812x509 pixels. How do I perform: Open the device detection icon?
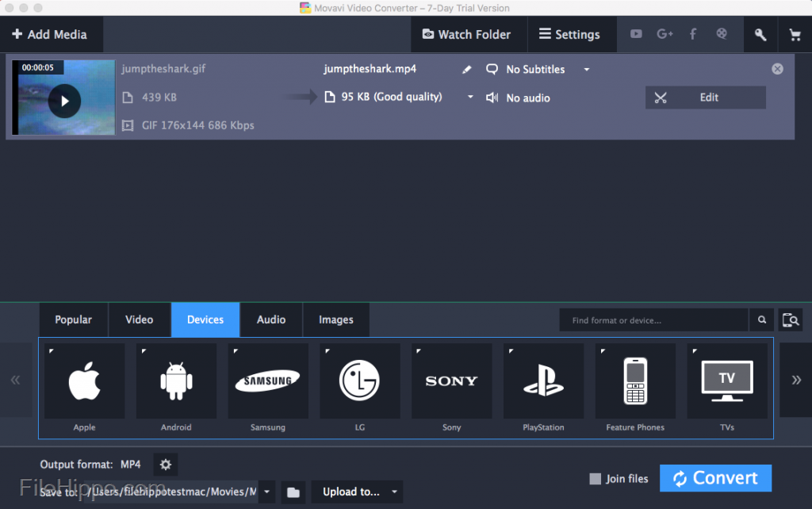pyautogui.click(x=791, y=320)
